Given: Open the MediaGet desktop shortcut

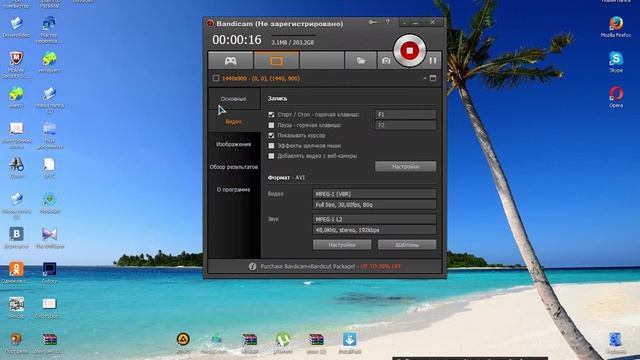Looking at the screenshot, I should 49,202.
